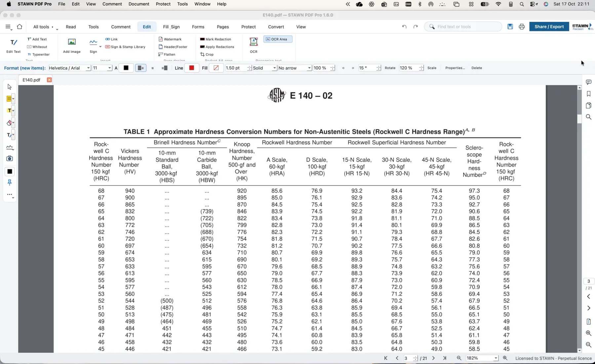Open the font size 11 dropdown
Screen dimensions: 595x364
coord(102,68)
